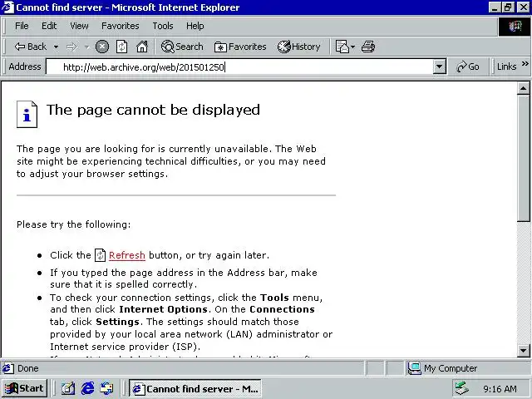
Task: Open the Favorites menu
Action: (x=120, y=26)
